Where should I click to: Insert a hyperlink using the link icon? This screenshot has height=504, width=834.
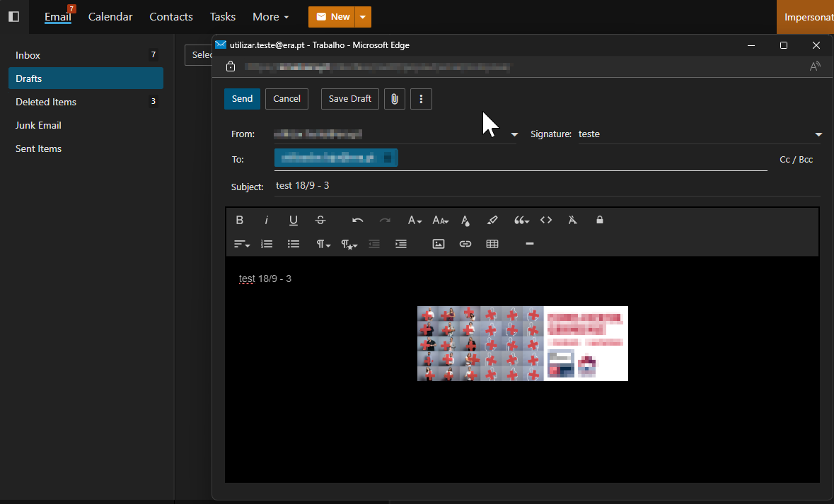click(x=465, y=244)
